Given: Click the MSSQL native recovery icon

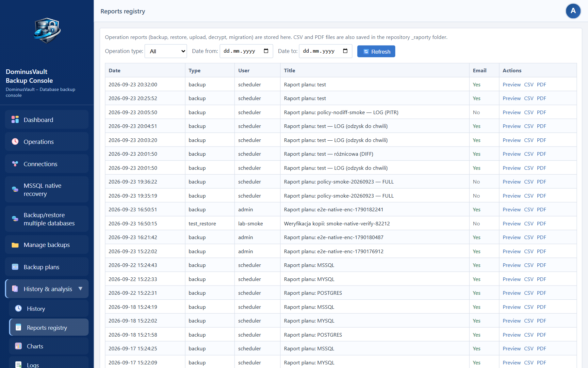Looking at the screenshot, I should 15,189.
